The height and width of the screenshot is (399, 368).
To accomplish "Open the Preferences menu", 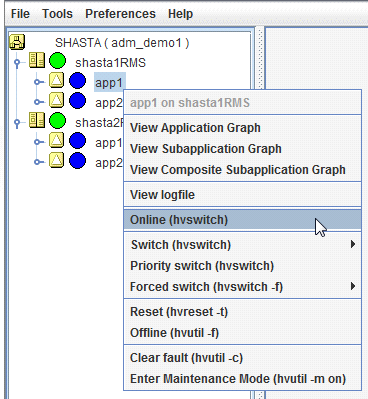I will [x=120, y=14].
